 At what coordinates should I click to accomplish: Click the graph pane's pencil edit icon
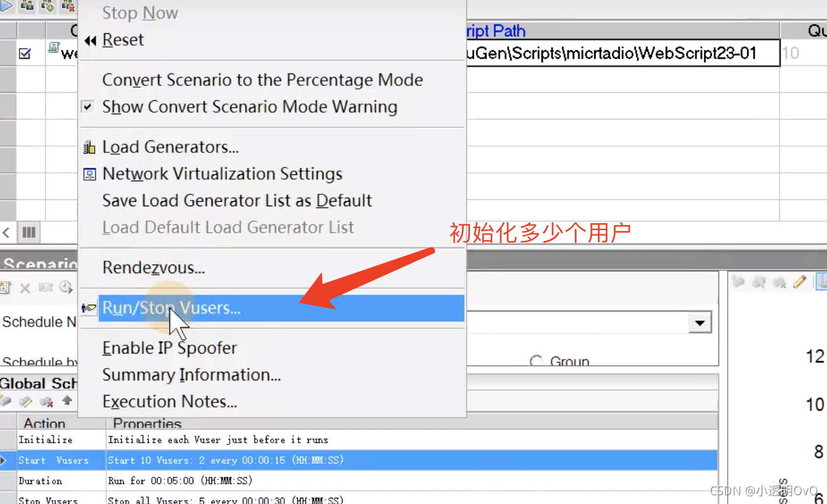(799, 283)
